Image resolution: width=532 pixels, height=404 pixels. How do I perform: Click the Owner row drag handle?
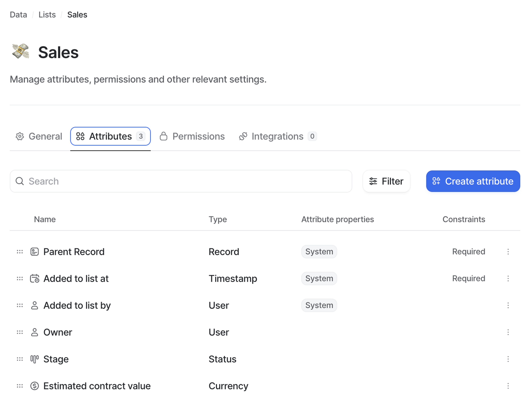click(20, 332)
